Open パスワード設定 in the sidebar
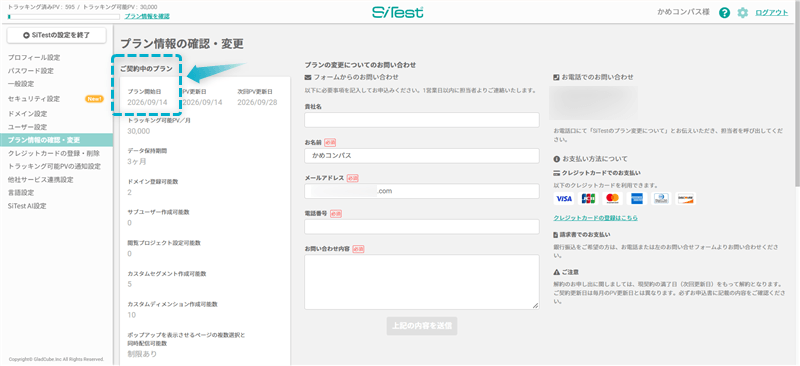The image size is (800, 366). click(x=31, y=71)
